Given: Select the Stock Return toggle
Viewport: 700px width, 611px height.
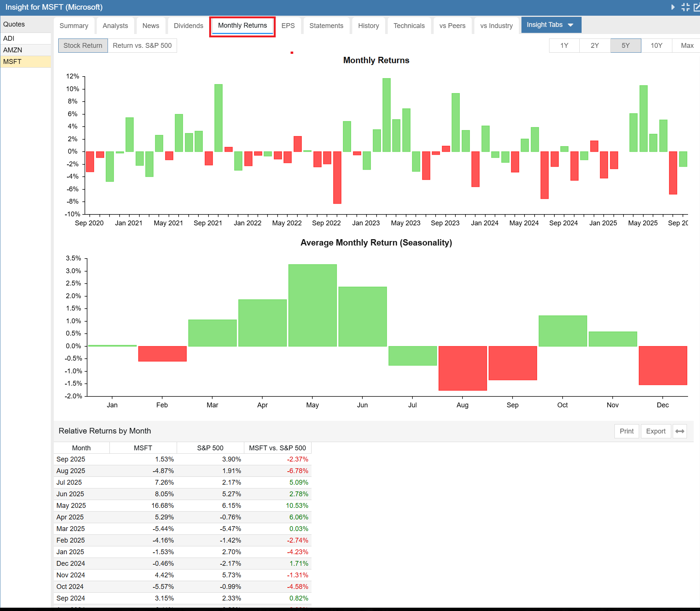Looking at the screenshot, I should pos(83,46).
